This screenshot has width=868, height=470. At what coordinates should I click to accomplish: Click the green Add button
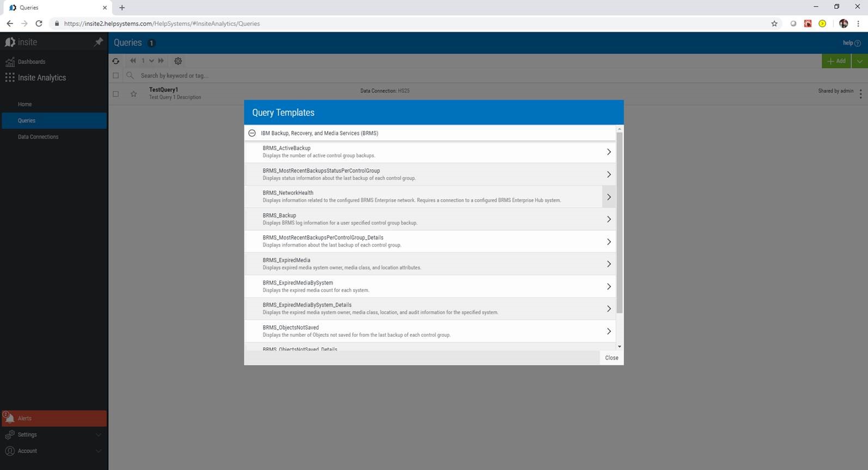coord(836,61)
